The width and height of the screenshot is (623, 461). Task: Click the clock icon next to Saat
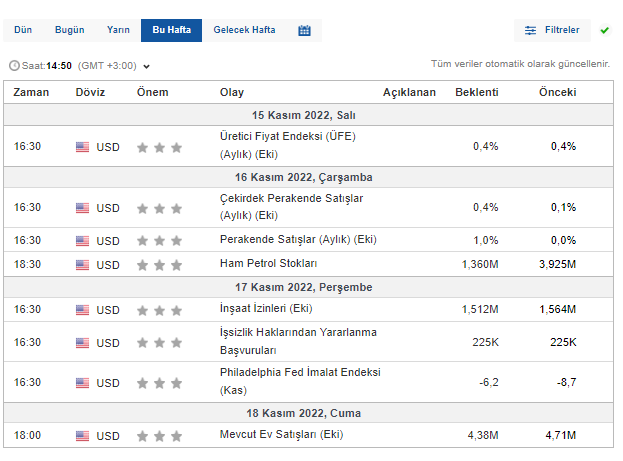point(13,66)
